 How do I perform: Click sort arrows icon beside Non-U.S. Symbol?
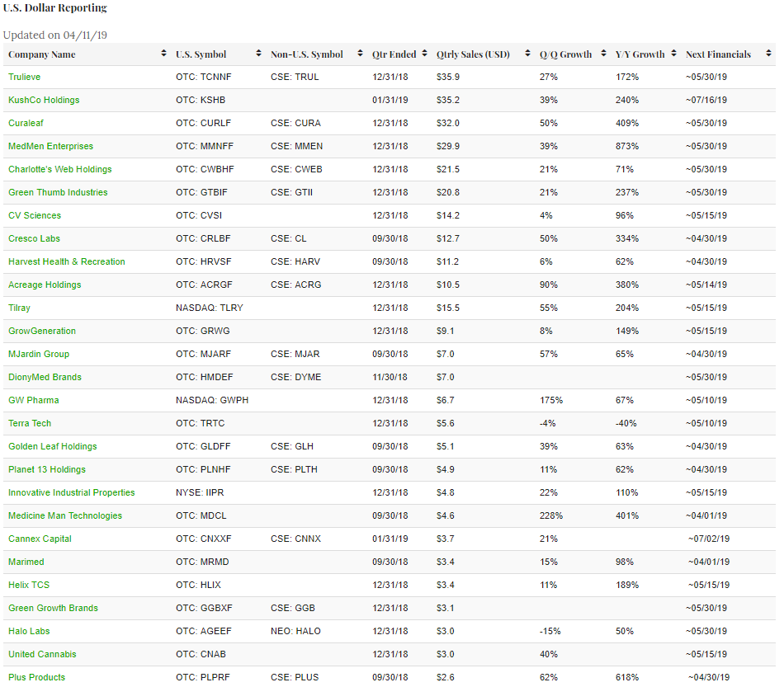click(361, 54)
